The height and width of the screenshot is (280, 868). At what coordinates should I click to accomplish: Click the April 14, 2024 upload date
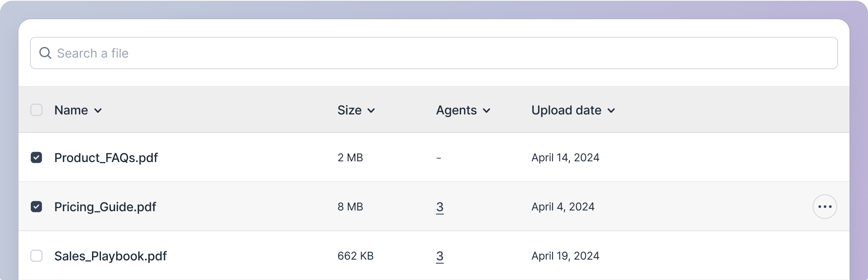click(x=565, y=157)
